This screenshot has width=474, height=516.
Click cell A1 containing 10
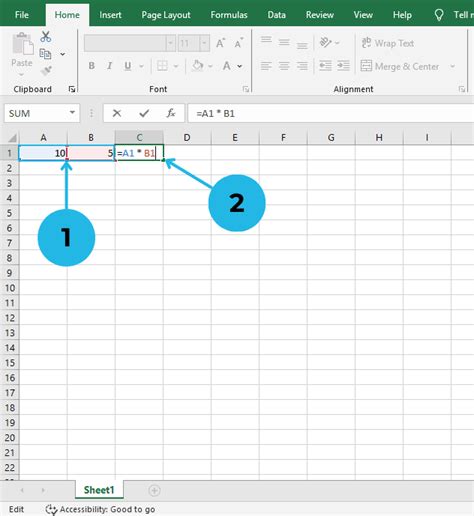coord(43,153)
